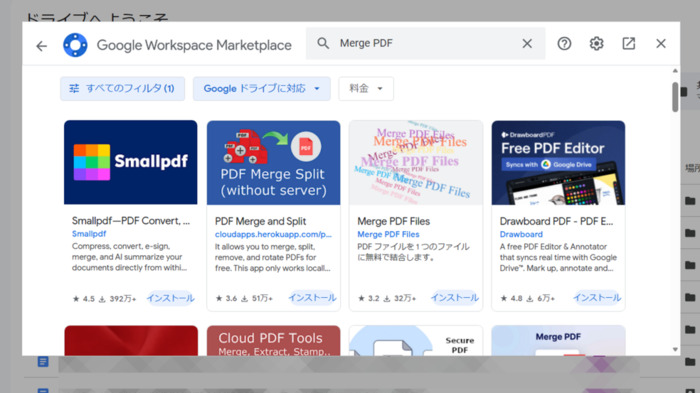Click Smallpdf's 4.5 star rating

[x=83, y=299]
